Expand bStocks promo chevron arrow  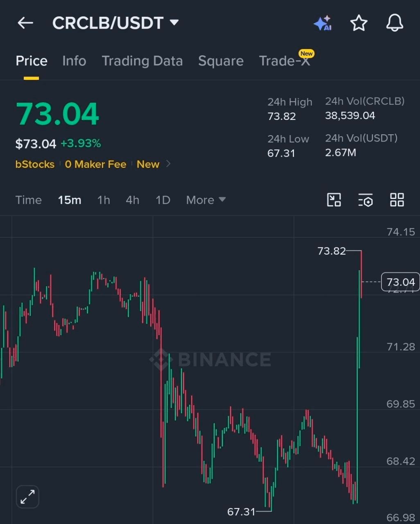168,164
